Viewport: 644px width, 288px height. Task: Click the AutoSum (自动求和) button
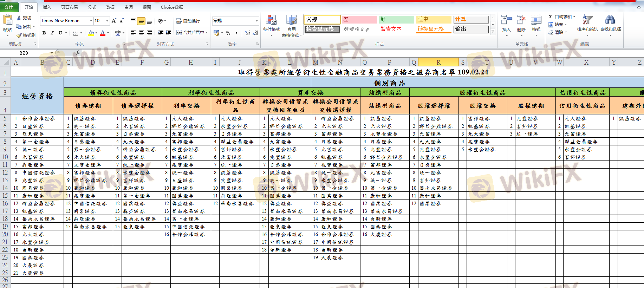(562, 17)
